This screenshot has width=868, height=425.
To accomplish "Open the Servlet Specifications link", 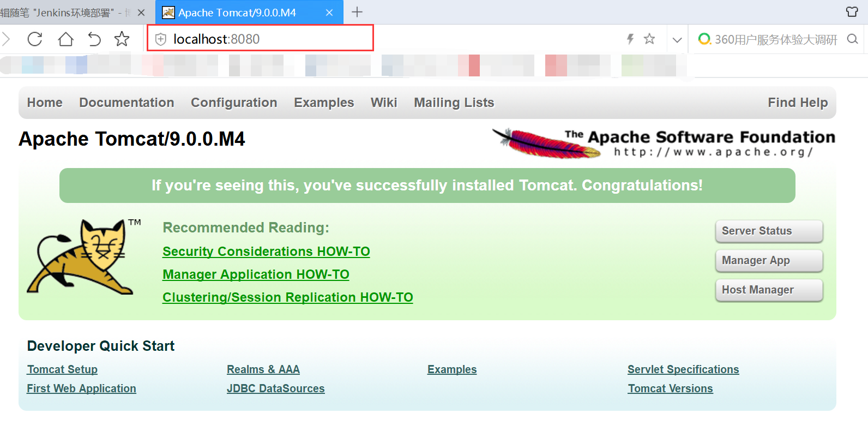I will 683,369.
